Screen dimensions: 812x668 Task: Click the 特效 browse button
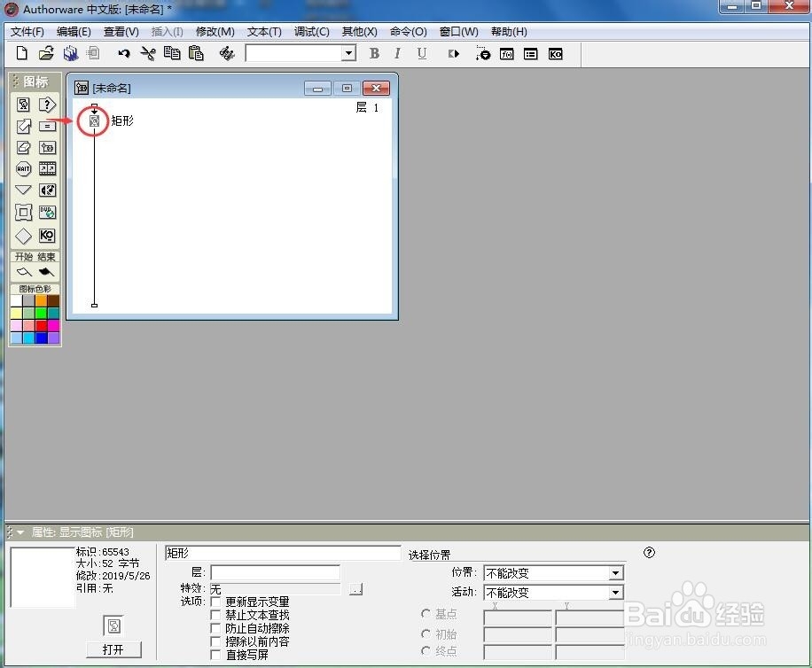point(355,589)
